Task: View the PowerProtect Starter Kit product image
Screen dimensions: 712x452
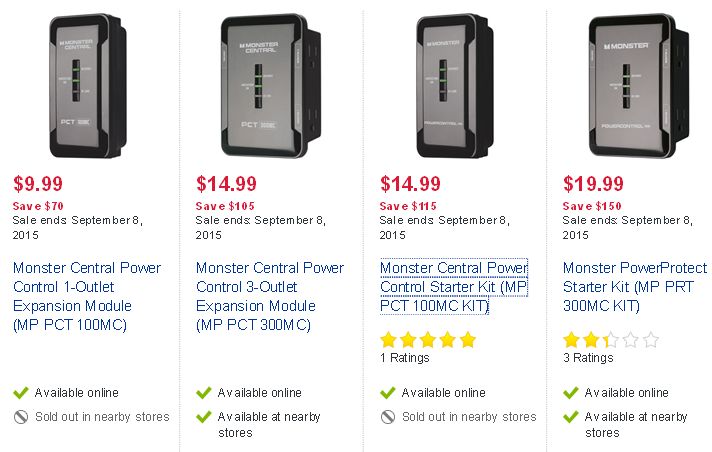Action: click(638, 86)
